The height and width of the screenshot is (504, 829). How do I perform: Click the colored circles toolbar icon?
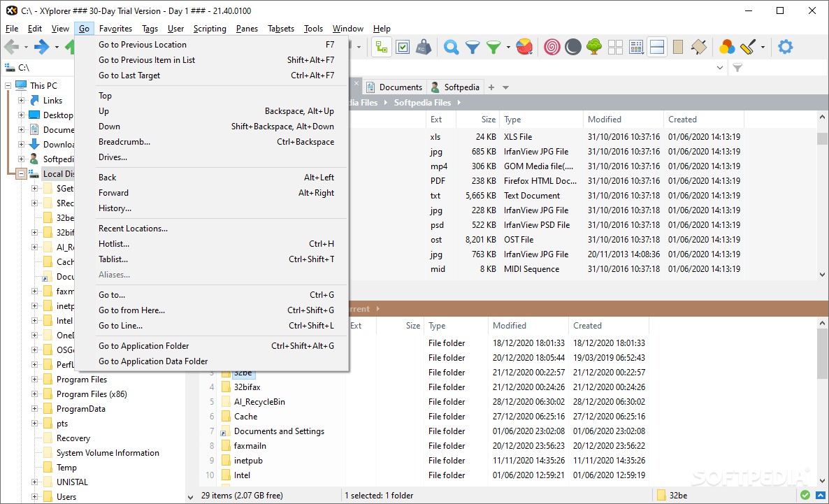pos(727,47)
